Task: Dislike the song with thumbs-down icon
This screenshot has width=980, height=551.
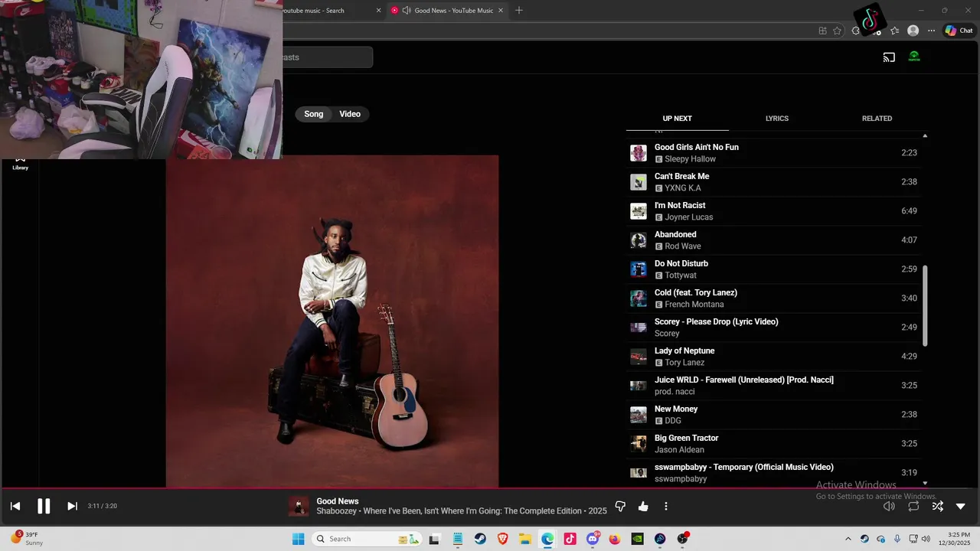Action: [x=621, y=506]
